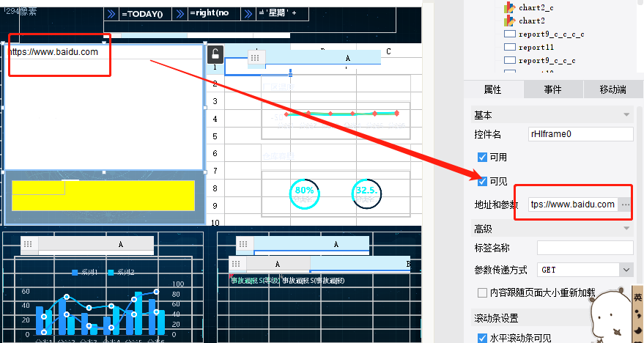Switch to the 属性 tab
Screen dimensions: 644x343
point(493,89)
